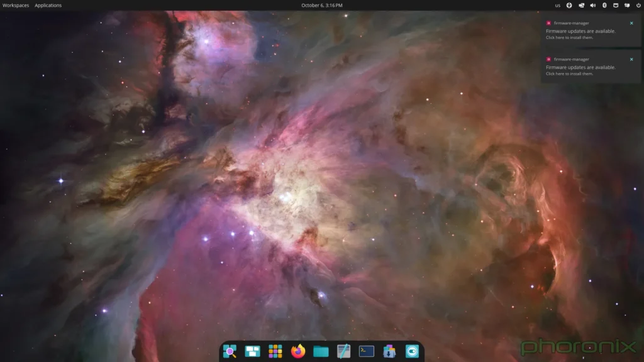Open the Bluetooth applet in the top panel
The image size is (644, 362).
click(604, 5)
